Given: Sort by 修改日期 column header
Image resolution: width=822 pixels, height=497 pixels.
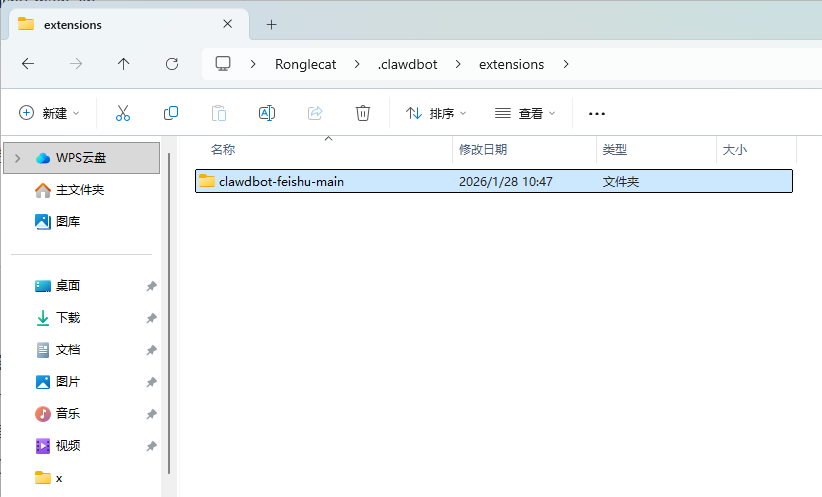Looking at the screenshot, I should 483,149.
